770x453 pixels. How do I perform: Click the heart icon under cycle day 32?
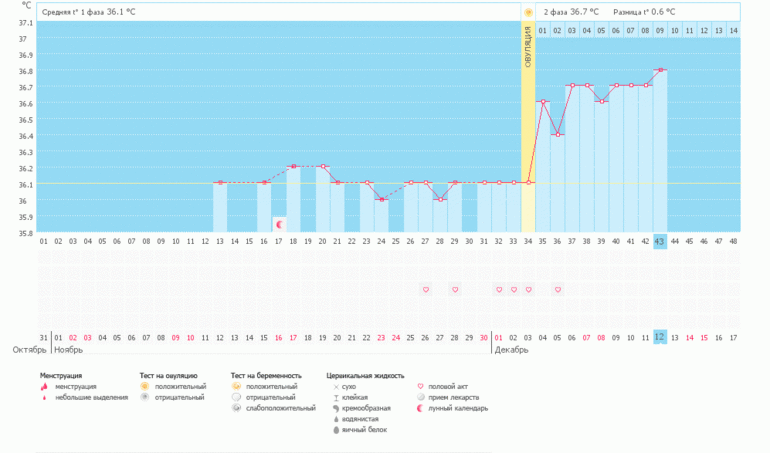[x=499, y=290]
